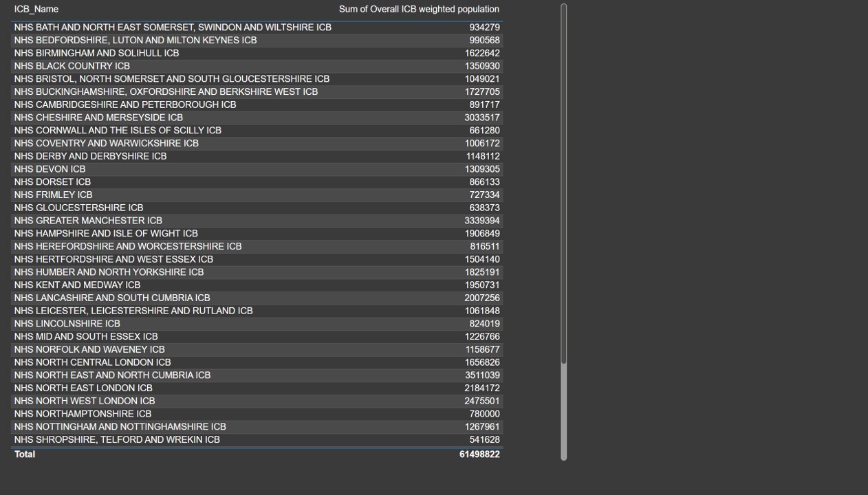Select NHS NORTH WEST LONDON ICB
This screenshot has height=495, width=868.
[x=85, y=401]
